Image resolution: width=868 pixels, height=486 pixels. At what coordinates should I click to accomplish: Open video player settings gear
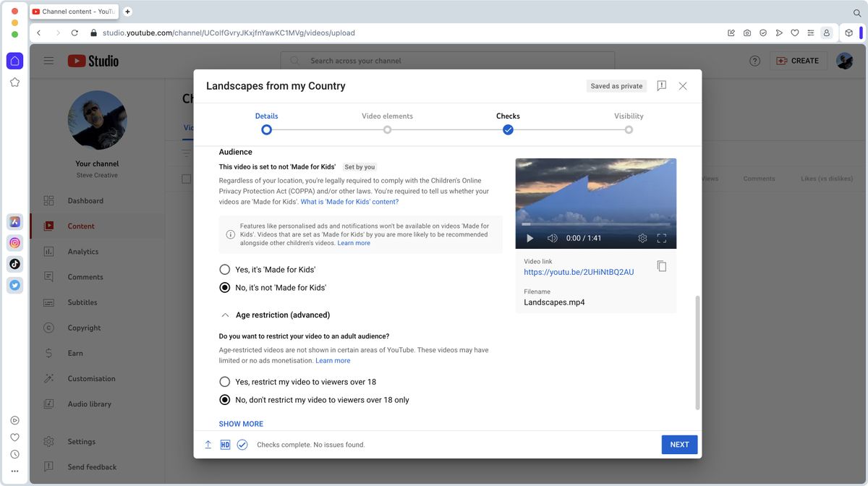[x=642, y=237]
